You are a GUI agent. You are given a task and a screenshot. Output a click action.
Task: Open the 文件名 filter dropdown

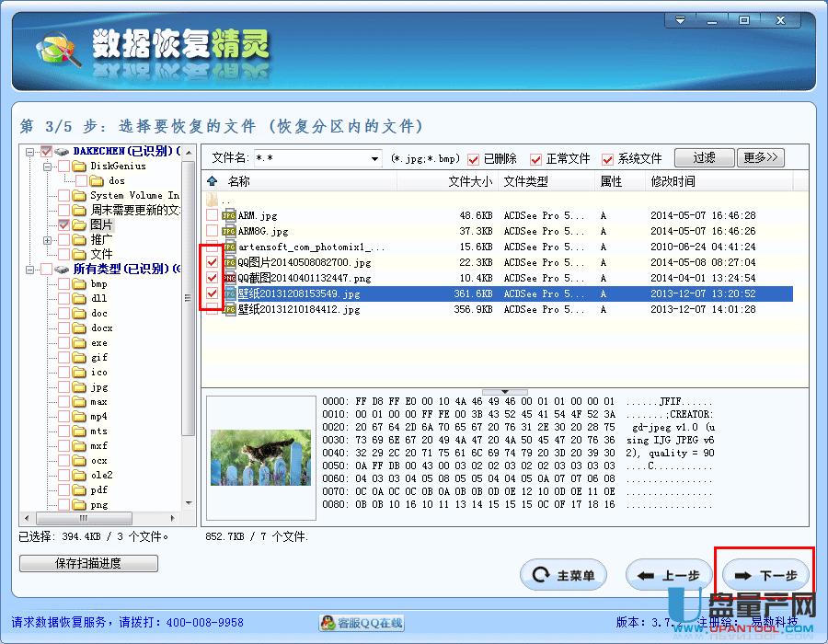pos(375,157)
